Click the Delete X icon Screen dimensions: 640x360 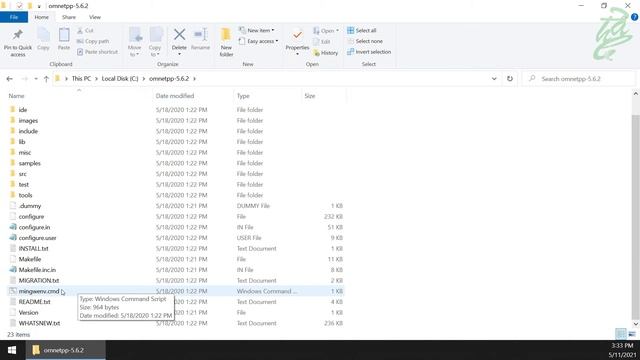coord(179,35)
